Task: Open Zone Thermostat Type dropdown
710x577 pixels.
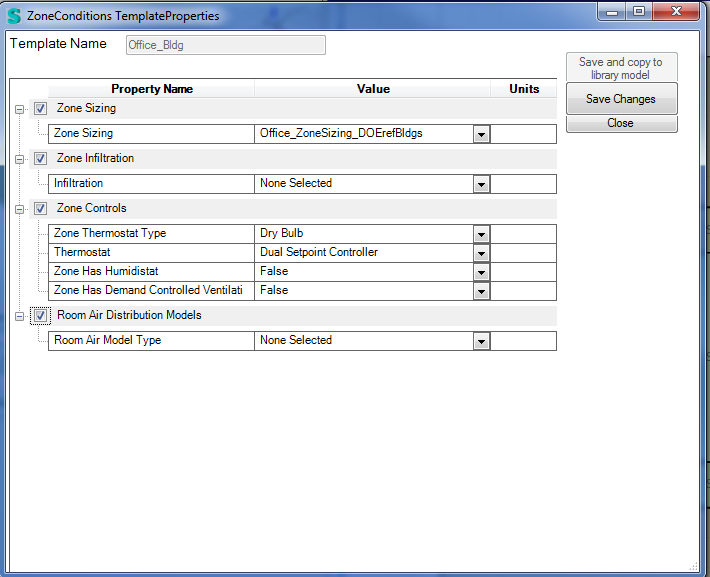Action: point(481,234)
